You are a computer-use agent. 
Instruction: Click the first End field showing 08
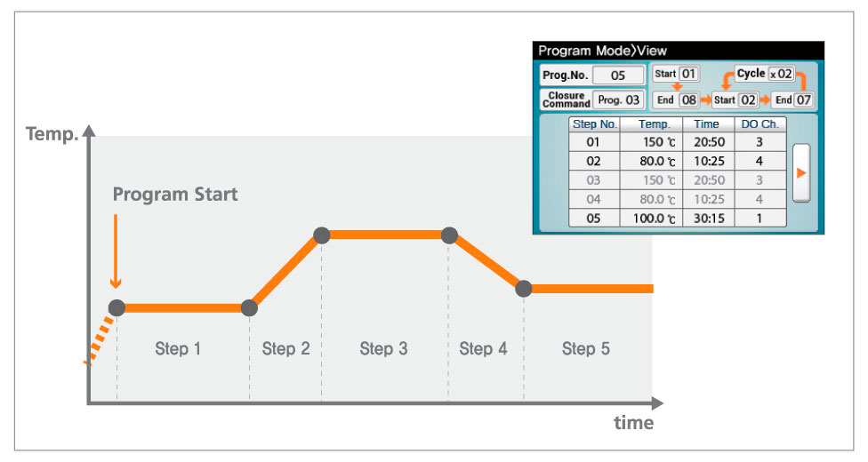coord(689,100)
